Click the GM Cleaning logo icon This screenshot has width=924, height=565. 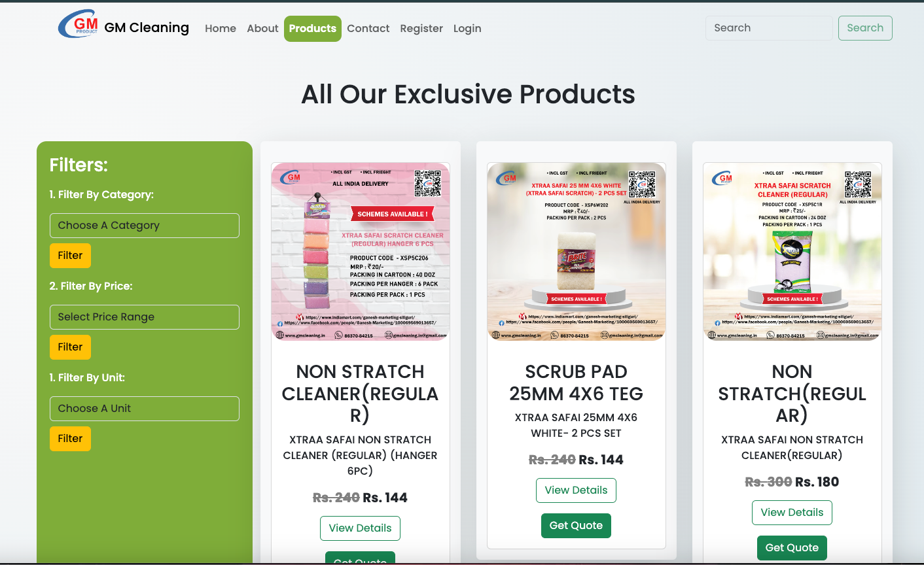[x=78, y=25]
